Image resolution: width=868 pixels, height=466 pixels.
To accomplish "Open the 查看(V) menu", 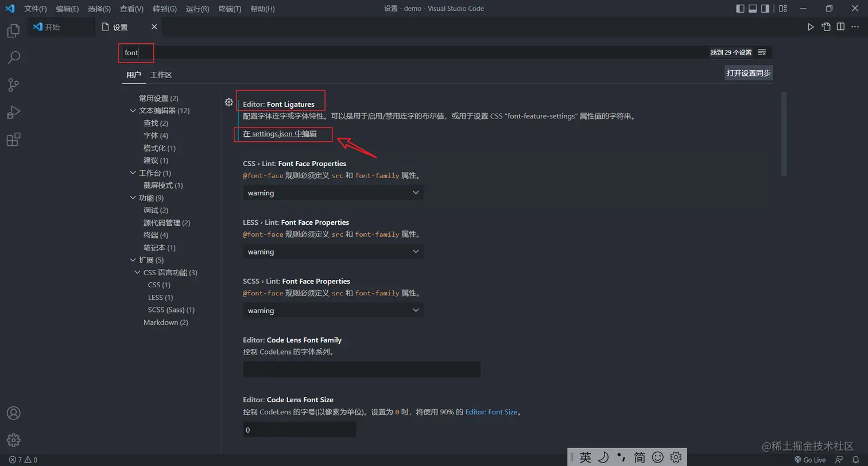I will click(x=132, y=9).
